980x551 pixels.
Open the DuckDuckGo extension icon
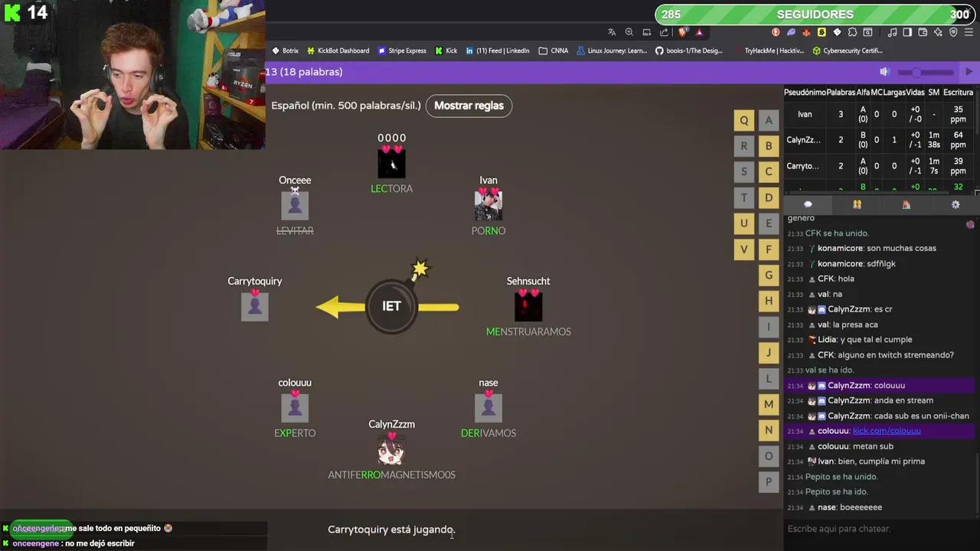click(776, 32)
